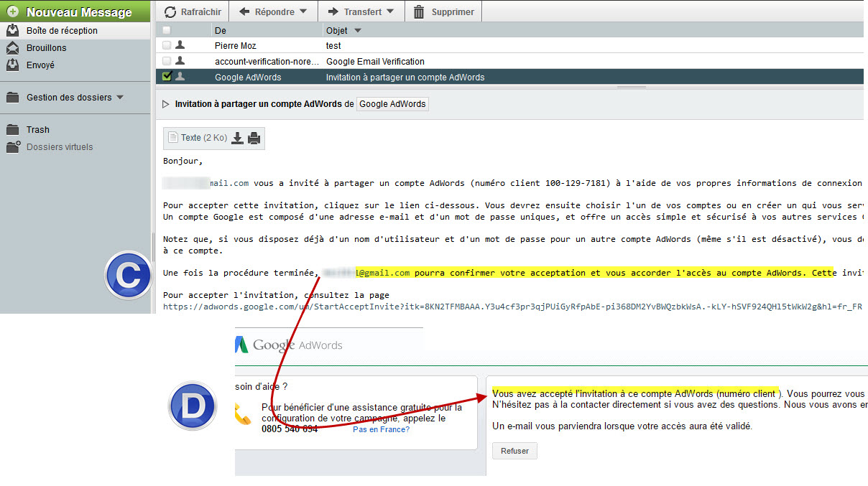This screenshot has width=868, height=486.
Task: Open the dropdown arrow next to Répondre
Action: click(x=303, y=11)
